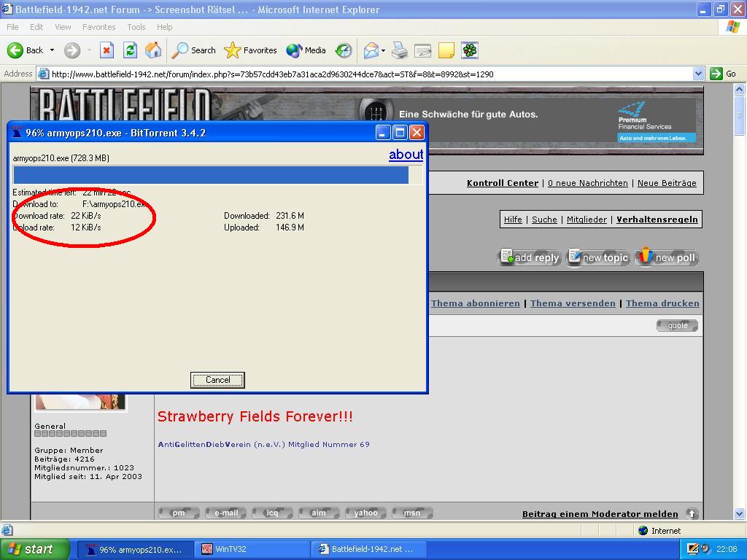
Task: Switch to the 96% armyops210.exe taskbar button
Action: [x=136, y=549]
